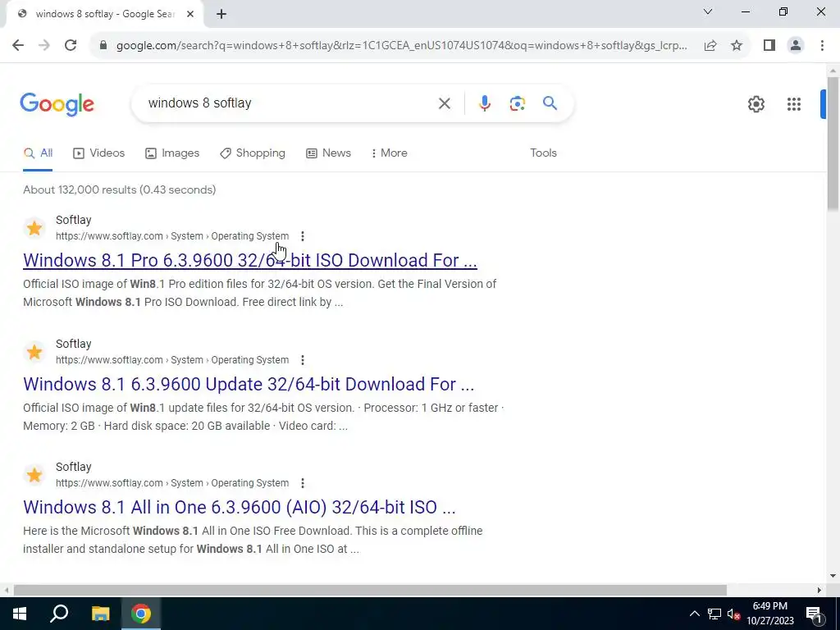Search by image with the Lens icon
Screen dimensions: 840x630
[517, 103]
